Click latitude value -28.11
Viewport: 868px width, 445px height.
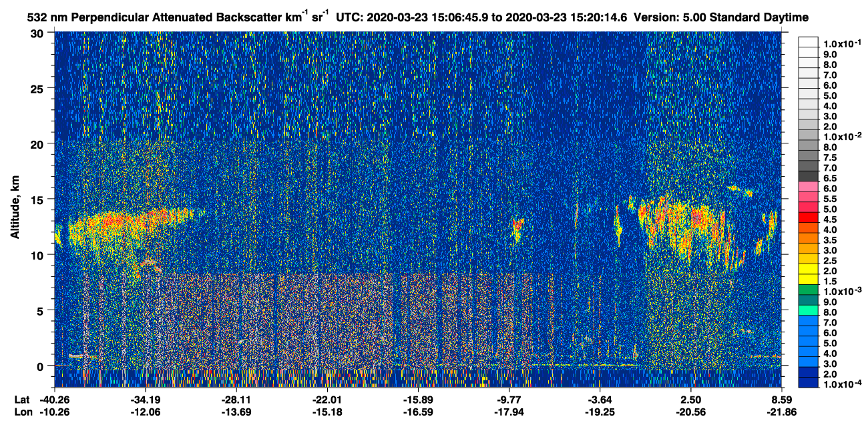pos(236,400)
